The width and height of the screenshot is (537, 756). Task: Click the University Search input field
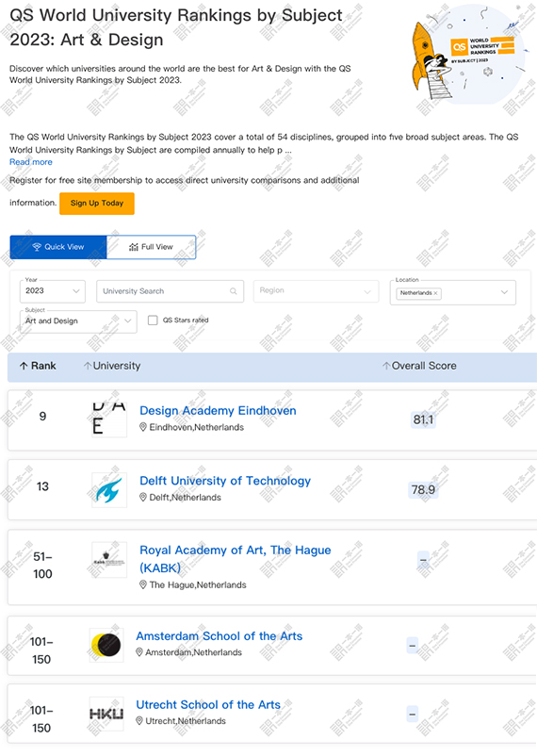tap(171, 291)
